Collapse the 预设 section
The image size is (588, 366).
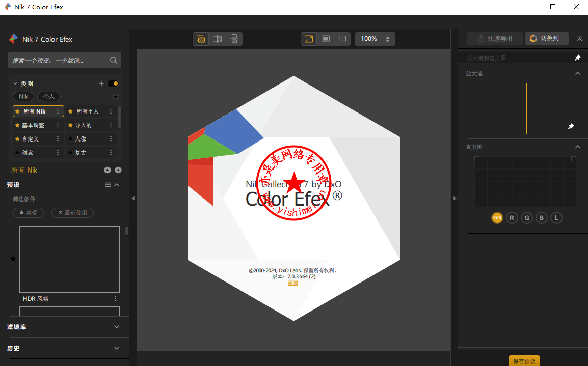(117, 185)
